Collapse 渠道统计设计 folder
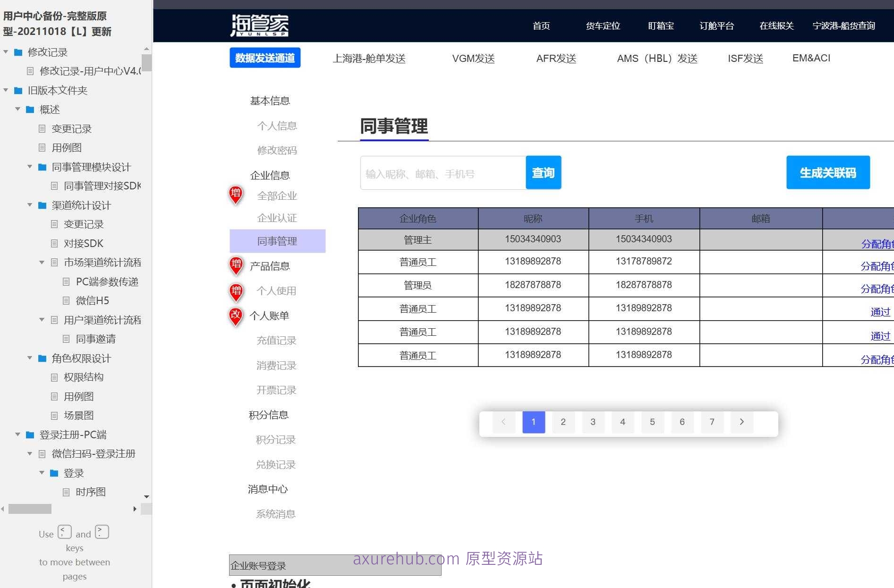Screen dimensions: 894x588 click(30, 205)
